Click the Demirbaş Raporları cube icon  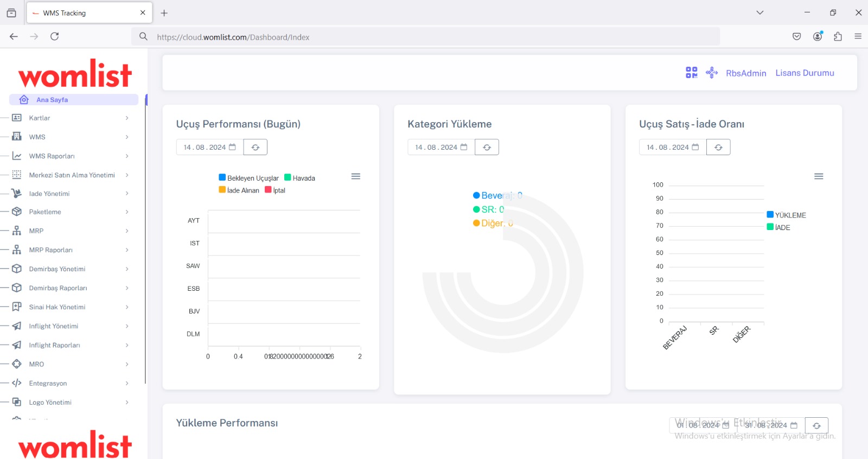pos(17,288)
